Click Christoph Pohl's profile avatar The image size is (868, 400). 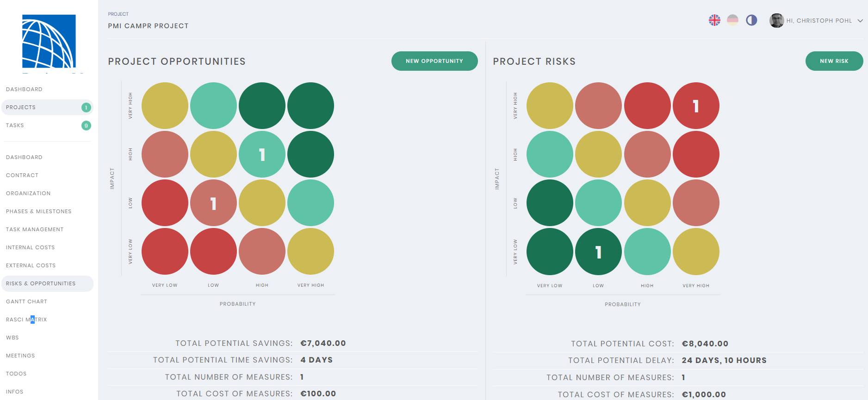[x=776, y=20]
